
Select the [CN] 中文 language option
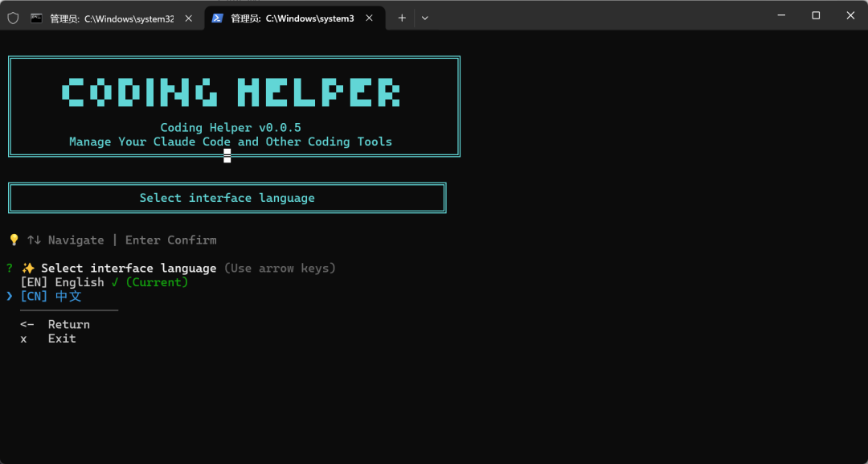coord(51,296)
